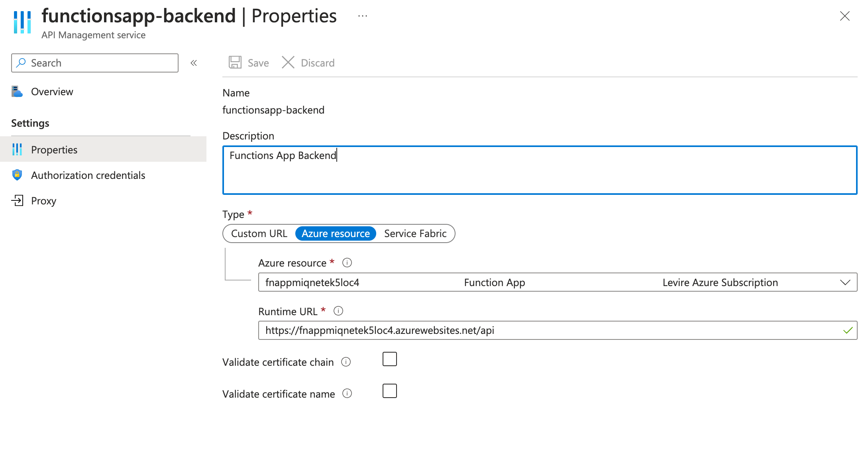Click the API Management service subtitle
868x455 pixels.
click(94, 35)
